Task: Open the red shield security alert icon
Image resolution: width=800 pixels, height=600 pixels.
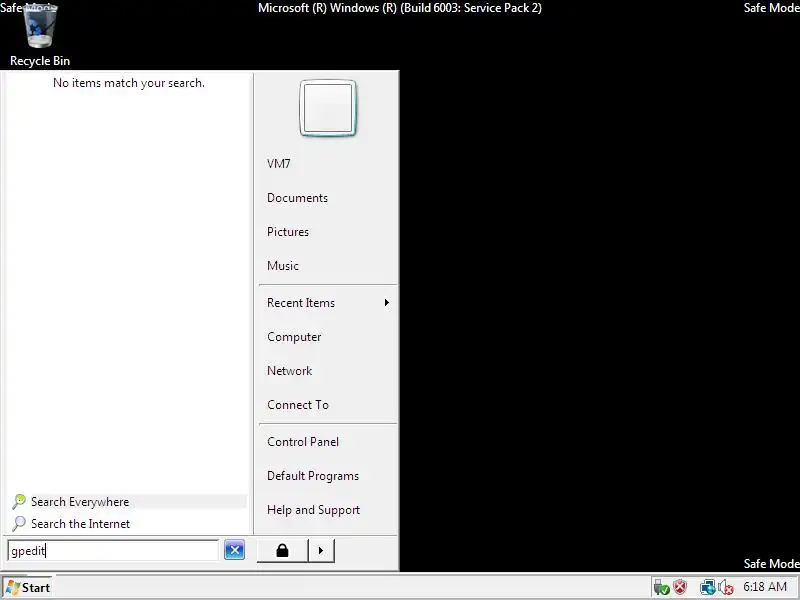Action: coord(680,587)
